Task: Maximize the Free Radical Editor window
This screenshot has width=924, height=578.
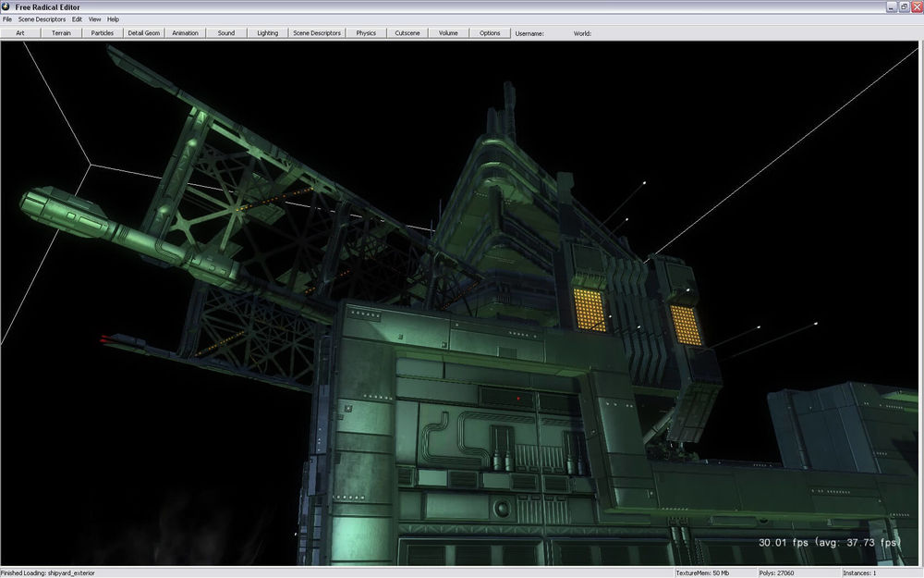Action: pyautogui.click(x=904, y=6)
